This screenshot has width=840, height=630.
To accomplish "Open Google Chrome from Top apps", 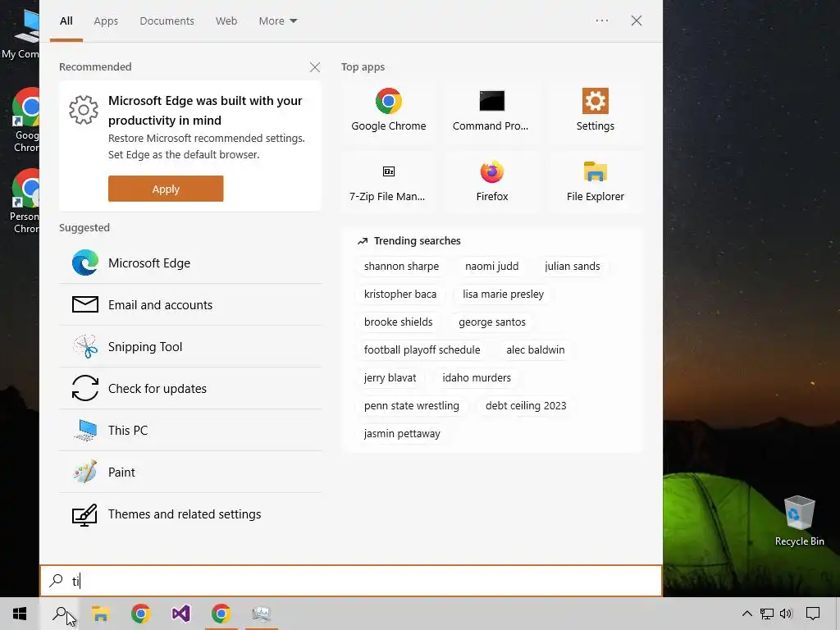I will 388,111.
